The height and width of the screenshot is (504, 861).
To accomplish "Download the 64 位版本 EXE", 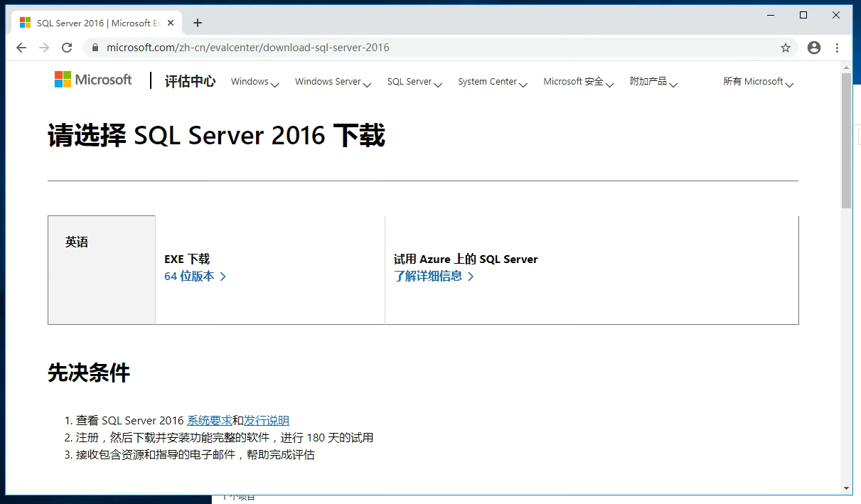I will [x=195, y=276].
